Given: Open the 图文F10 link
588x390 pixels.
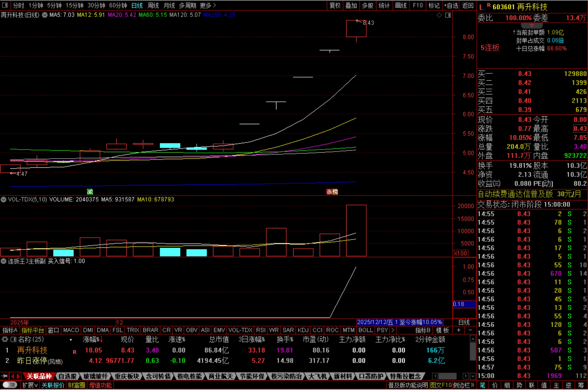Looking at the screenshot, I should pos(441,385).
